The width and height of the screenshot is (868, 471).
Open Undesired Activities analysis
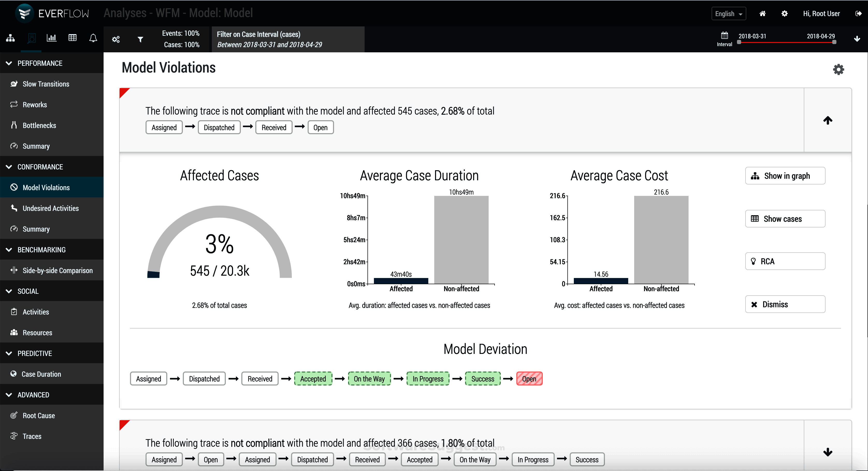point(50,208)
